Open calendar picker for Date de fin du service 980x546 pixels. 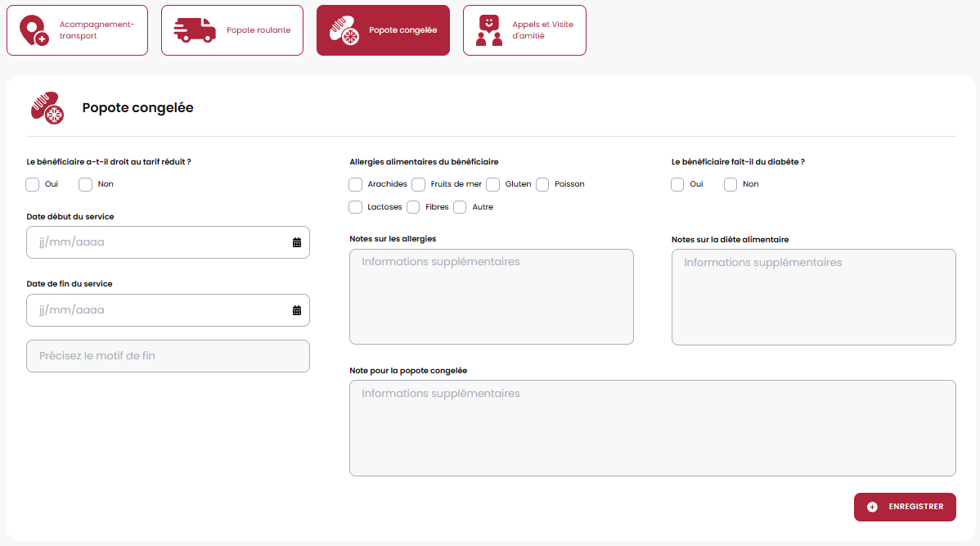point(297,310)
